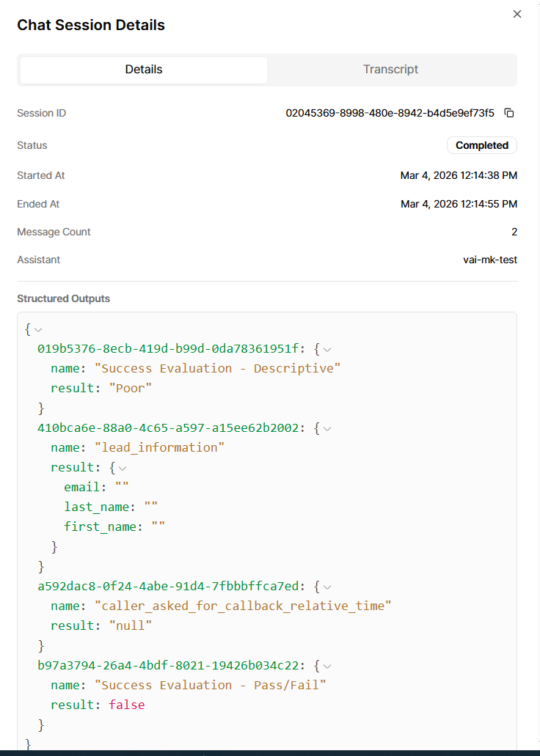Collapse the 410bca6e lead_information entry

click(x=327, y=428)
